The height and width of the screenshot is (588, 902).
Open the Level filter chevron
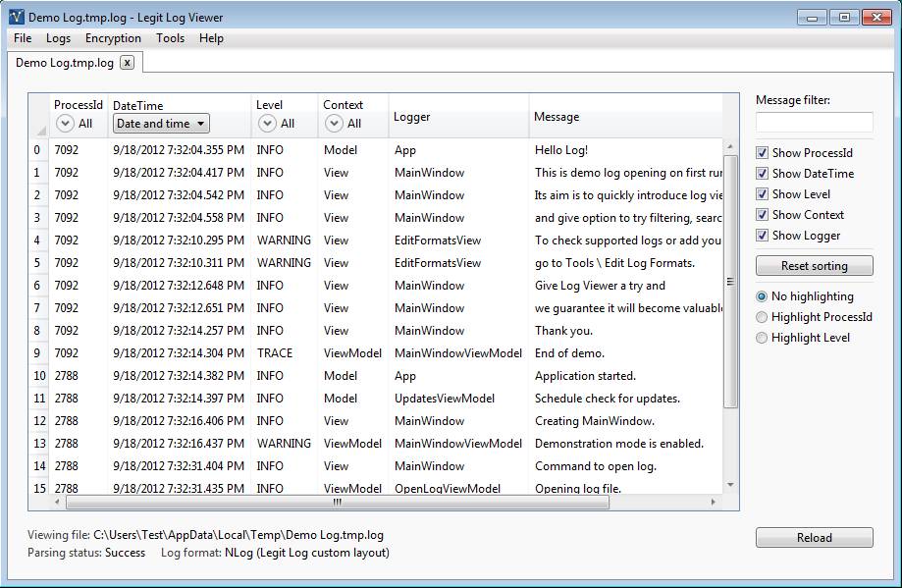[267, 124]
